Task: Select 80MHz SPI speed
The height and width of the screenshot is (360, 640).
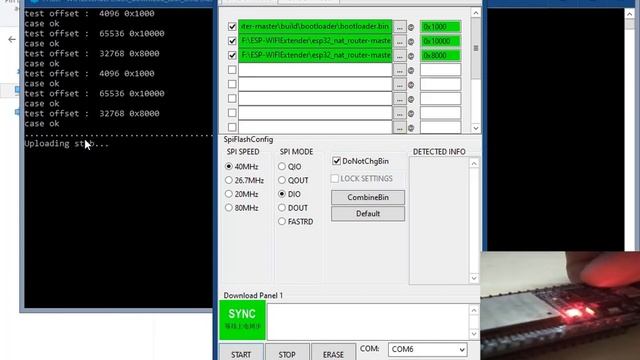Action: point(229,208)
